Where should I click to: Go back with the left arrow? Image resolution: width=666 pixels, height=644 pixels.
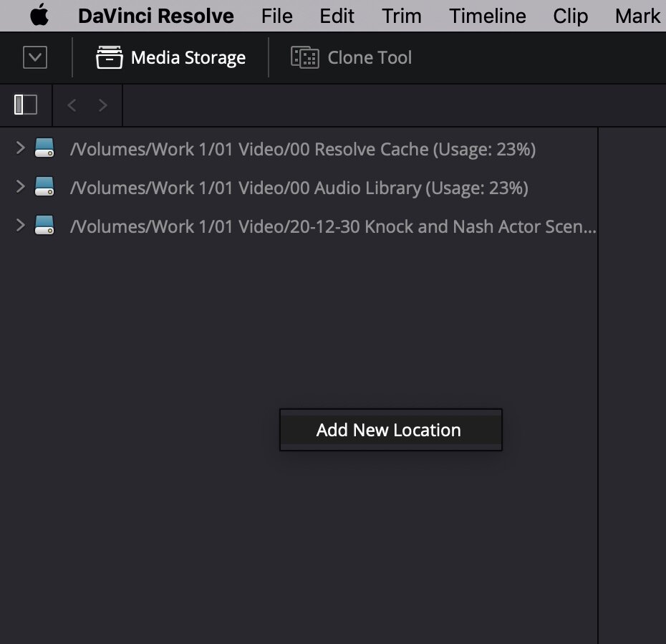[72, 105]
